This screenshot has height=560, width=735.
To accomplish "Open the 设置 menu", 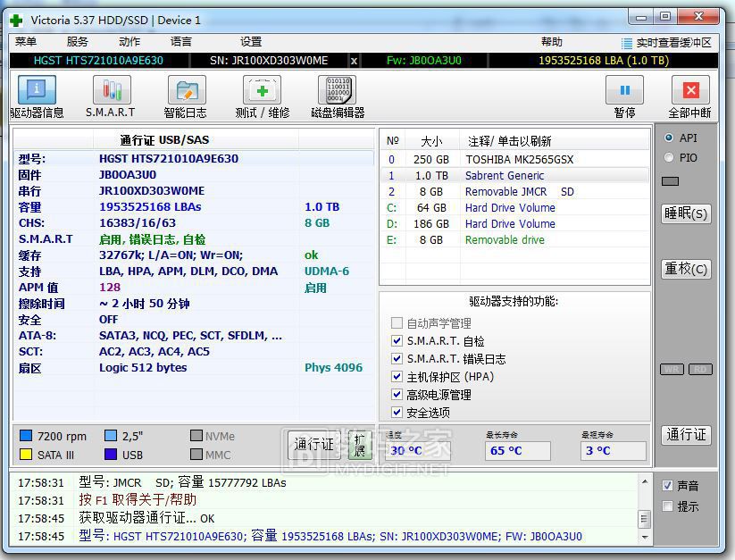I will tap(251, 42).
